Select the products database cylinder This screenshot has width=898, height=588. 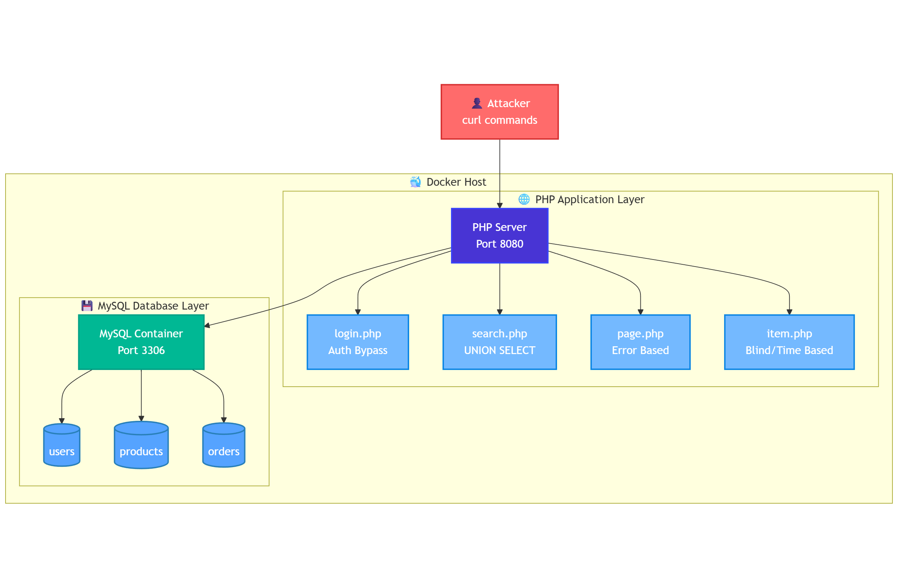141,445
